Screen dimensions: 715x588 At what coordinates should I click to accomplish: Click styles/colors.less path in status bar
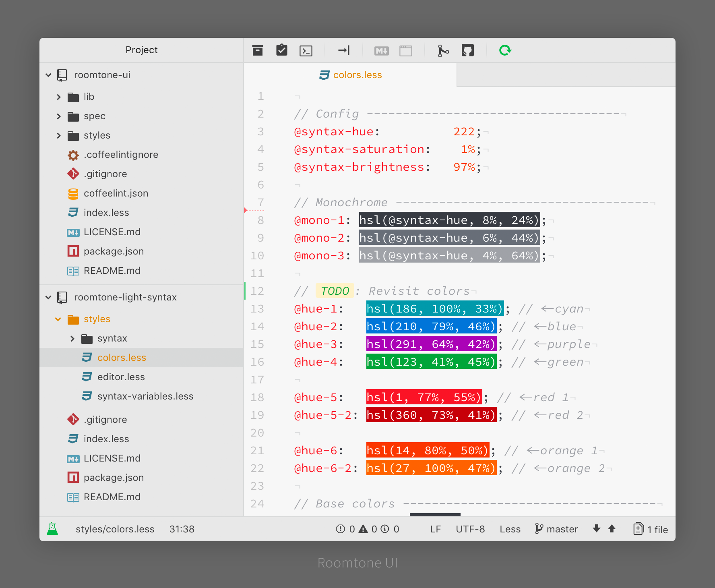pos(115,529)
